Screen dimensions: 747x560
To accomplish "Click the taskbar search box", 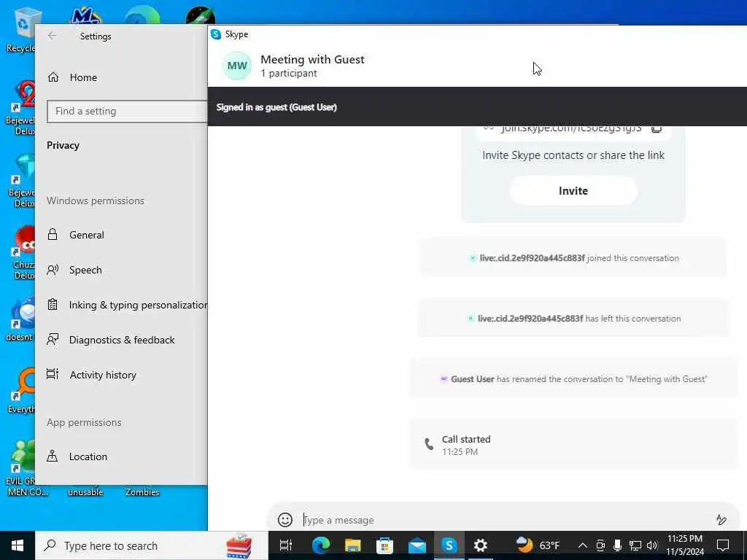I will (152, 545).
